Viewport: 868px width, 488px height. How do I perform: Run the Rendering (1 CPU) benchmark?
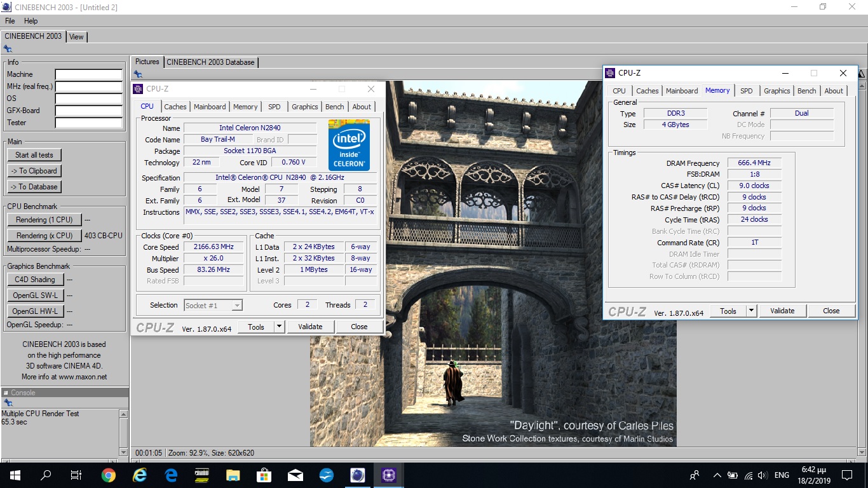(x=44, y=220)
